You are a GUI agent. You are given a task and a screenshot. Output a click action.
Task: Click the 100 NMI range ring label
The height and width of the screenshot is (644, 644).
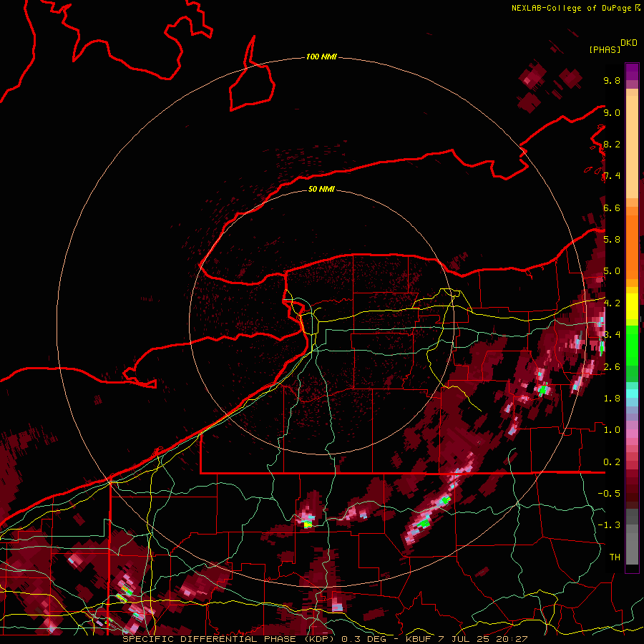[x=321, y=57]
